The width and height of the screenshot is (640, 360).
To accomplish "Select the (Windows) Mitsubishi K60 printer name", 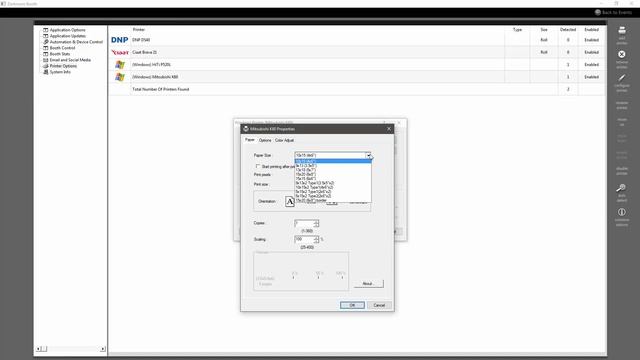I will click(155, 77).
